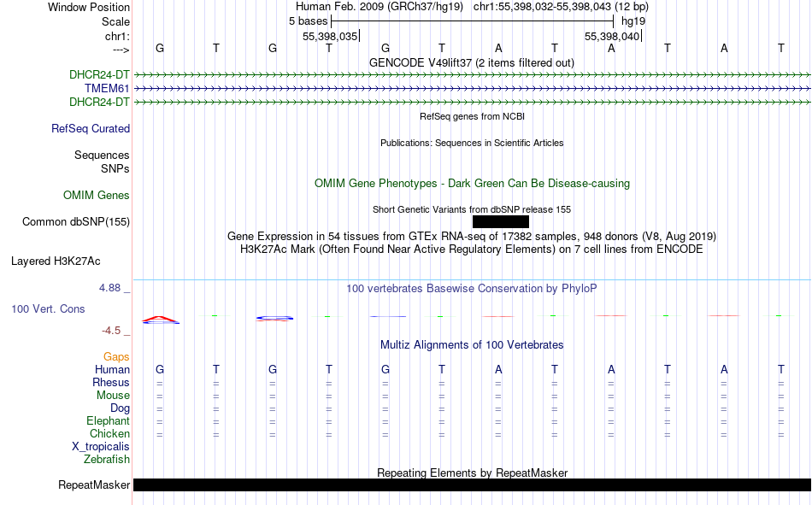This screenshot has height=505, width=812.
Task: Open the RefSeq Curated track label
Action: pos(90,128)
